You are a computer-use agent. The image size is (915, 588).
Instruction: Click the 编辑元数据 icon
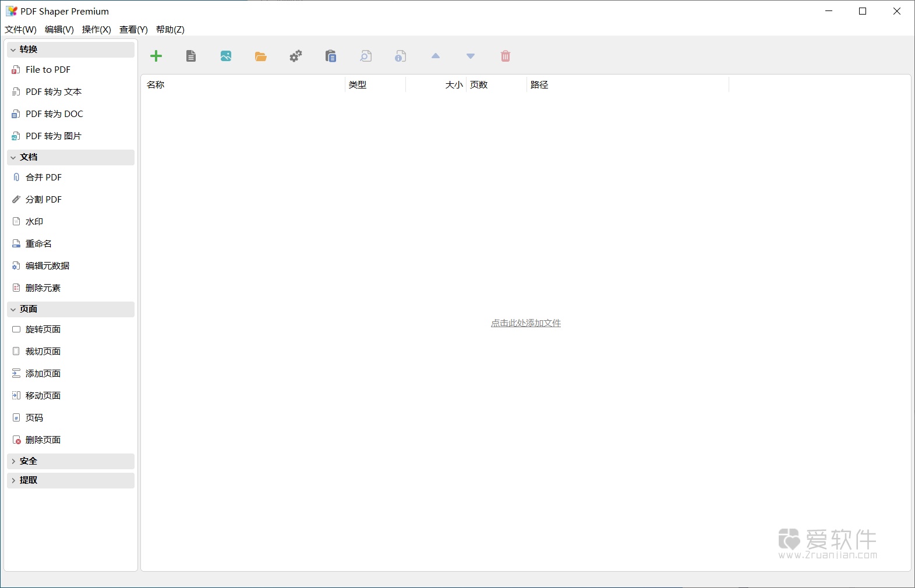(16, 265)
